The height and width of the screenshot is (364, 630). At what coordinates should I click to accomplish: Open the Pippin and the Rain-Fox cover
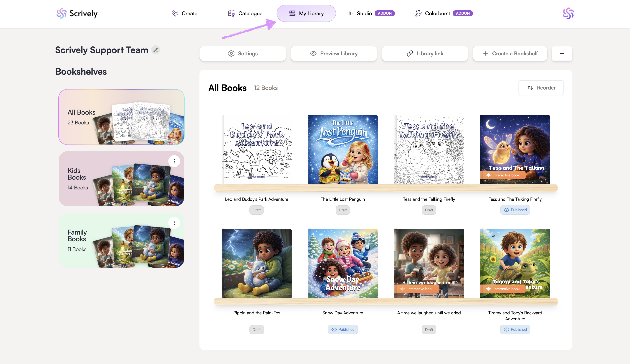[256, 263]
